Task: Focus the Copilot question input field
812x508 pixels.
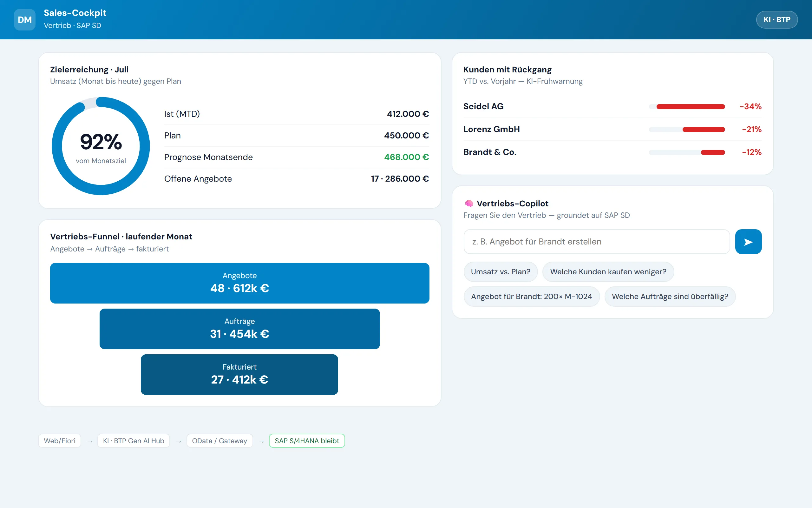Action: 597,242
